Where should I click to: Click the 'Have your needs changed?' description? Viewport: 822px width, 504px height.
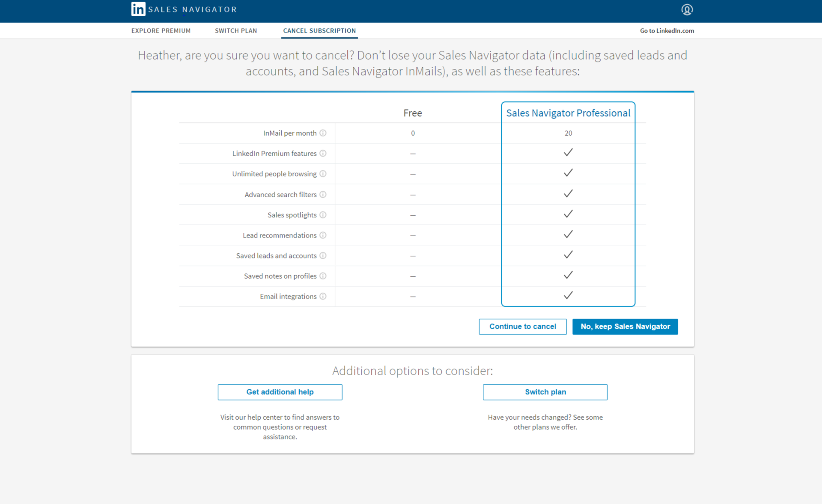point(545,422)
